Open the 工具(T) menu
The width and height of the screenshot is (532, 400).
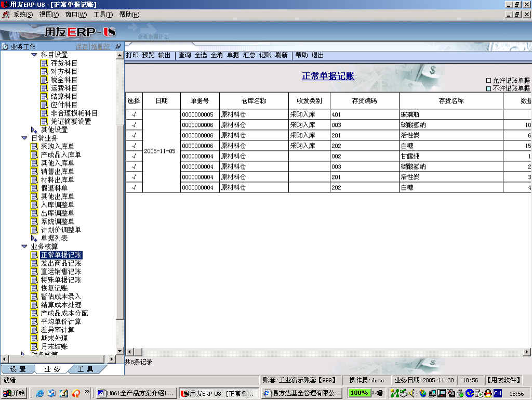pos(103,15)
